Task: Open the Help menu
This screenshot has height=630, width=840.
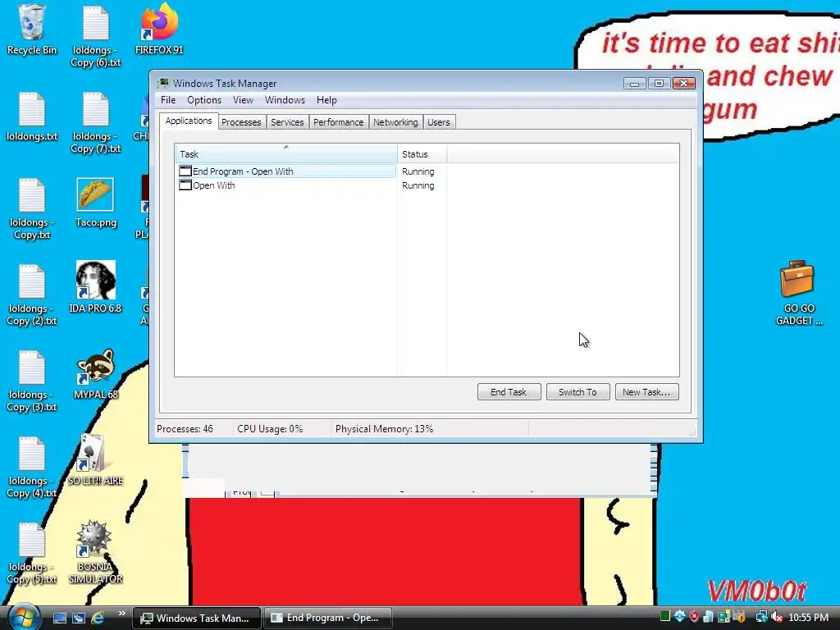Action: [x=326, y=100]
